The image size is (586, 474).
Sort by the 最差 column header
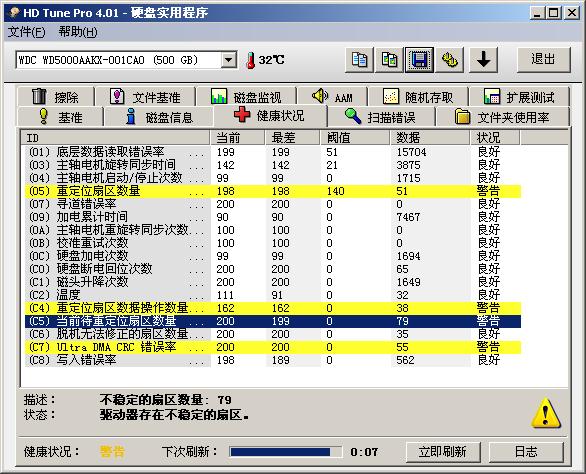click(292, 138)
